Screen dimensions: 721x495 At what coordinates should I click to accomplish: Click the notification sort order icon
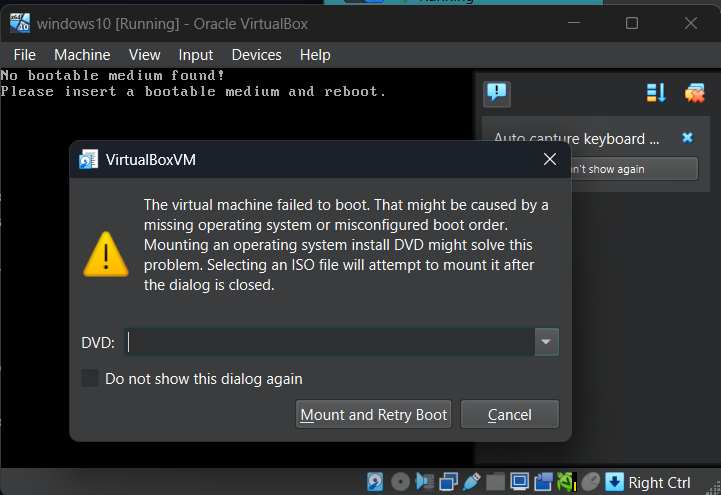click(656, 93)
